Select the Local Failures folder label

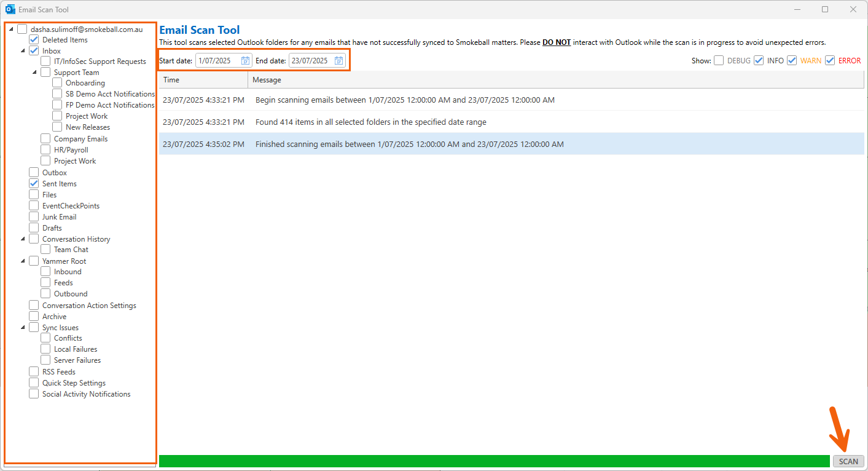tap(76, 349)
